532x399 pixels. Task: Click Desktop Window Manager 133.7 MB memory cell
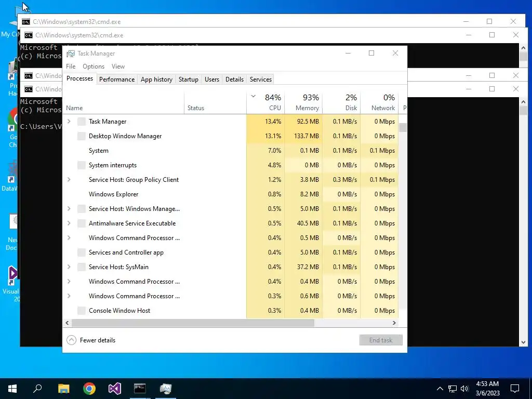(303, 136)
